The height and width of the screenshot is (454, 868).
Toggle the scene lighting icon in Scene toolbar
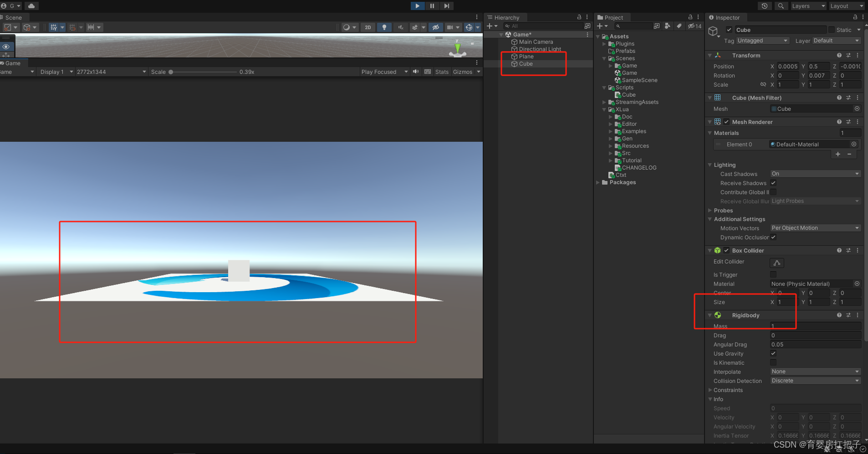pyautogui.click(x=384, y=27)
